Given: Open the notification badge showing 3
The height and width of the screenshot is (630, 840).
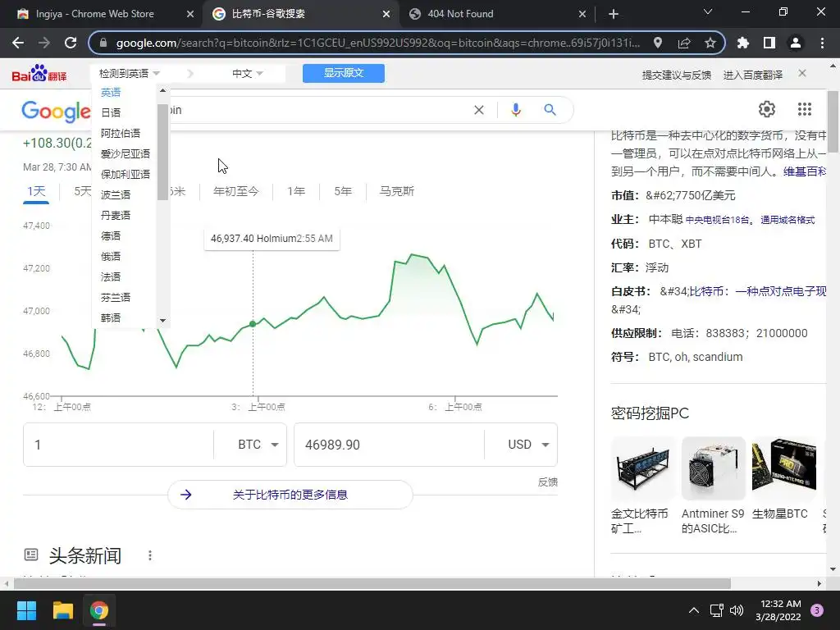Looking at the screenshot, I should (x=817, y=610).
